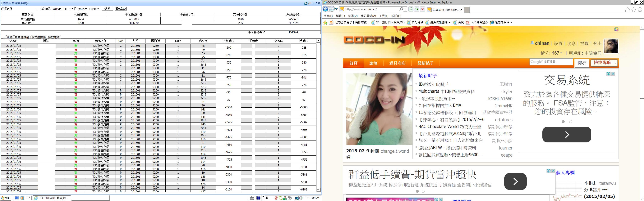
Task: Click the blue help question-mark tray icon
Action: pyautogui.click(x=258, y=198)
